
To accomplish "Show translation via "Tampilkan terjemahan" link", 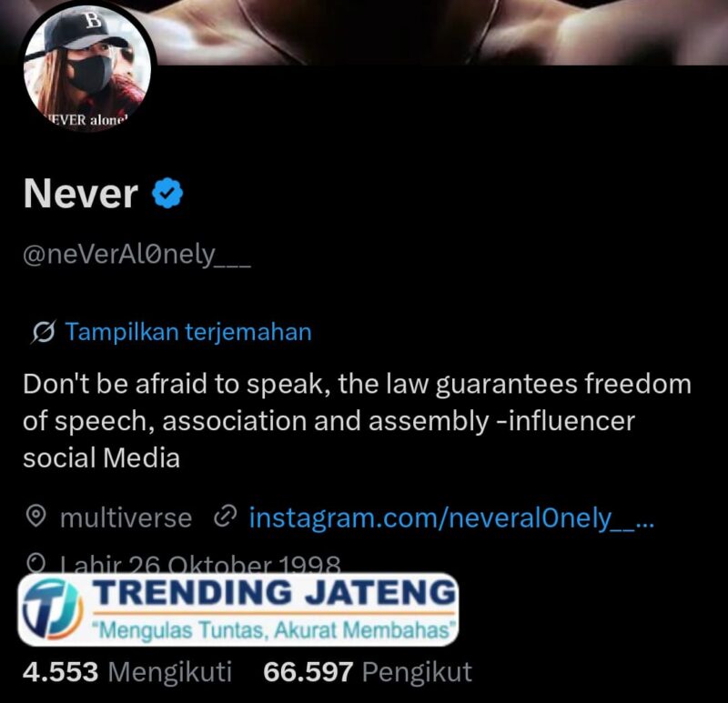I will pyautogui.click(x=188, y=332).
